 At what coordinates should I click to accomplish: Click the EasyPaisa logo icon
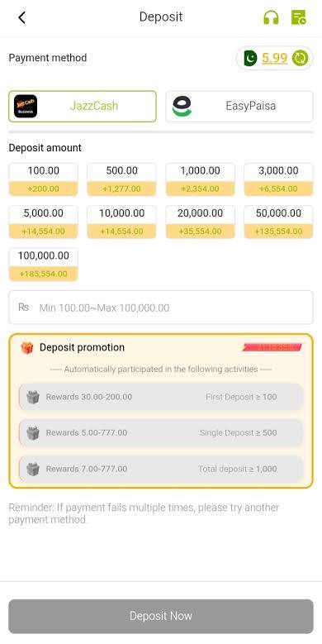pyautogui.click(x=182, y=107)
